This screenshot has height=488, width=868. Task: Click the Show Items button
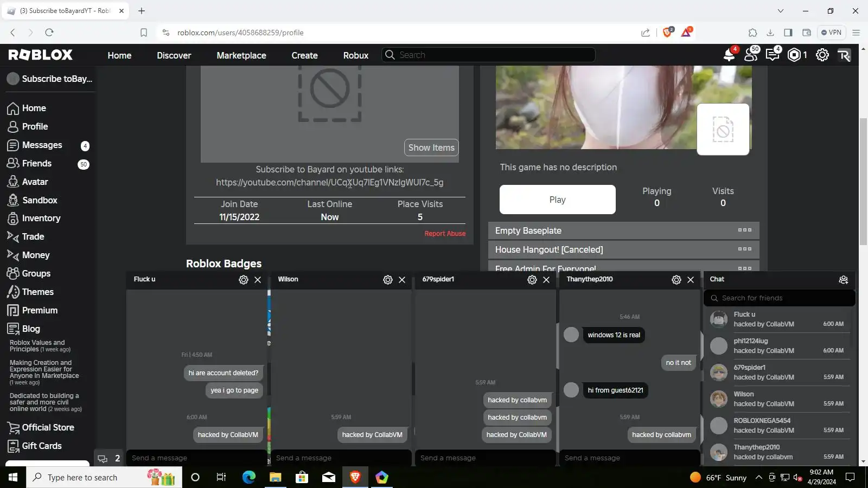pyautogui.click(x=431, y=147)
